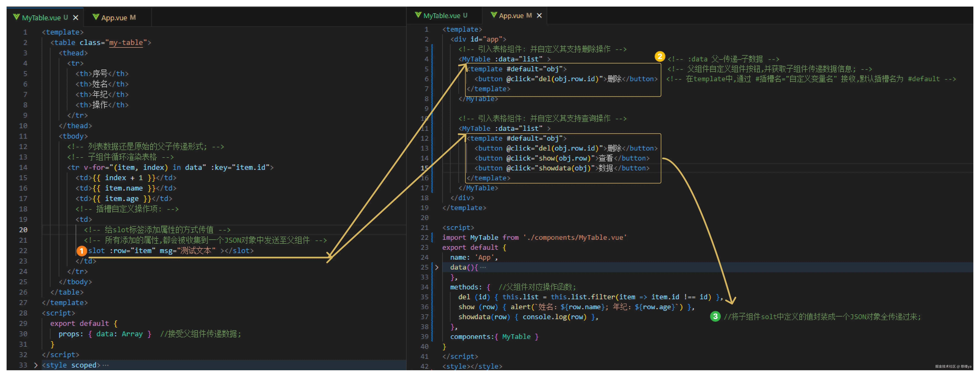This screenshot has height=377, width=980.
Task: Click the slot tag on line 22
Action: [x=96, y=251]
